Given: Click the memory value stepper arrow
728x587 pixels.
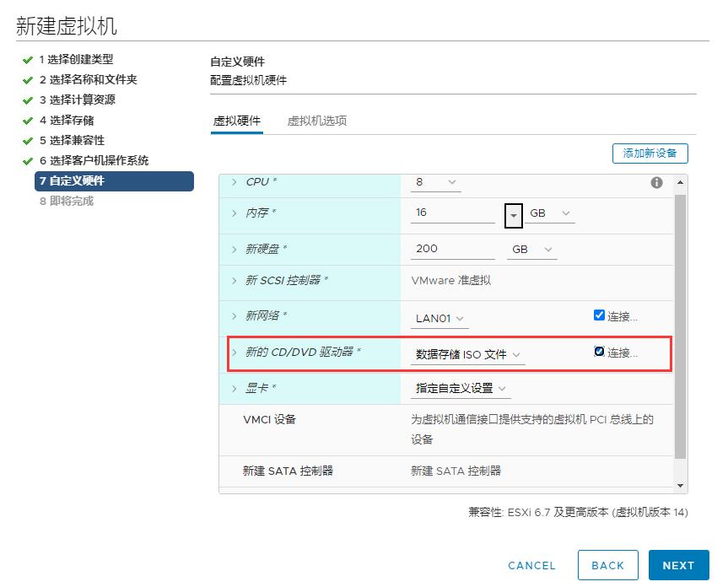Looking at the screenshot, I should pos(513,216).
